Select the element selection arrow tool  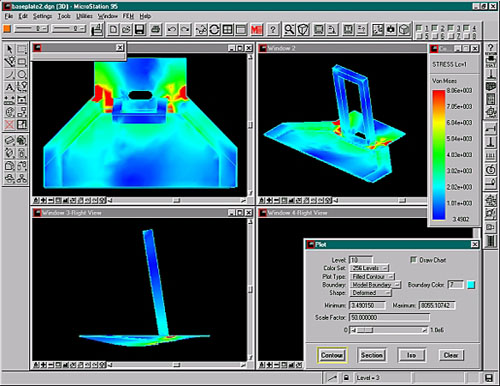click(10, 49)
